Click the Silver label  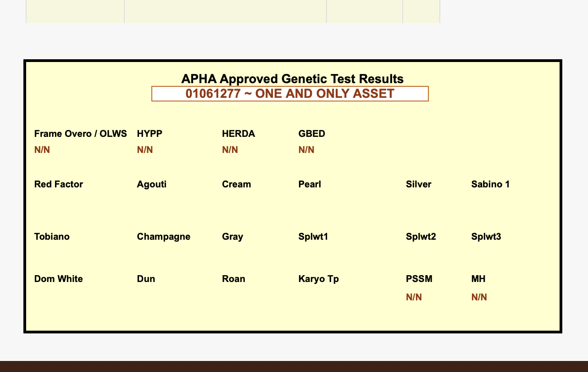[419, 184]
